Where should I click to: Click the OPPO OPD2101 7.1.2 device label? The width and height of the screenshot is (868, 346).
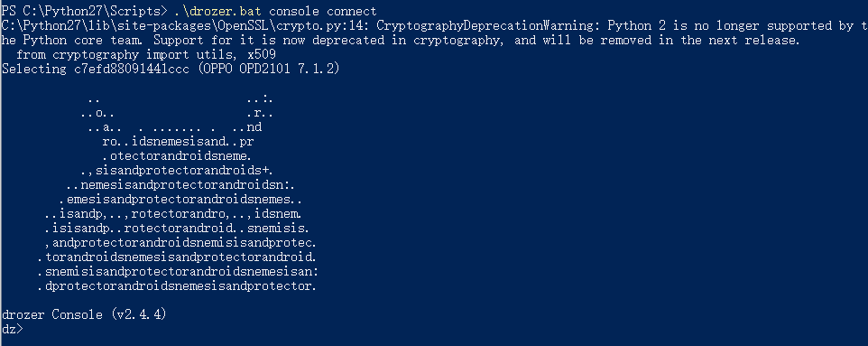point(257,69)
